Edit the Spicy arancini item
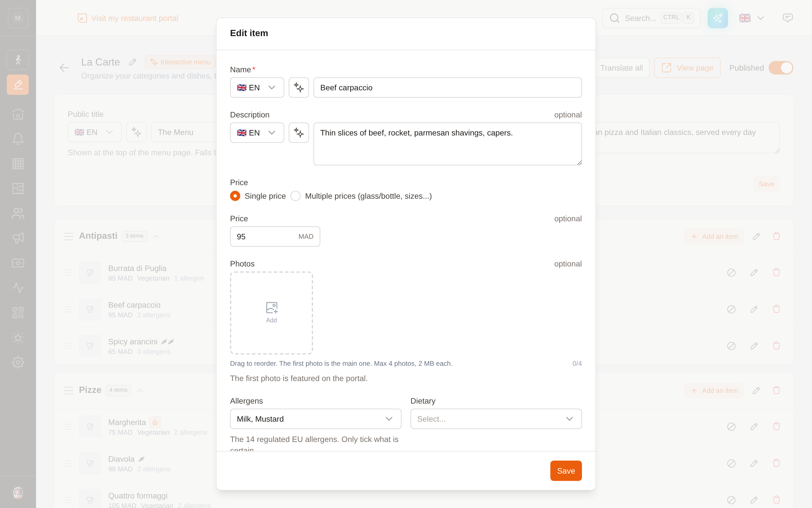Viewport: 812px width, 508px height. [754, 346]
